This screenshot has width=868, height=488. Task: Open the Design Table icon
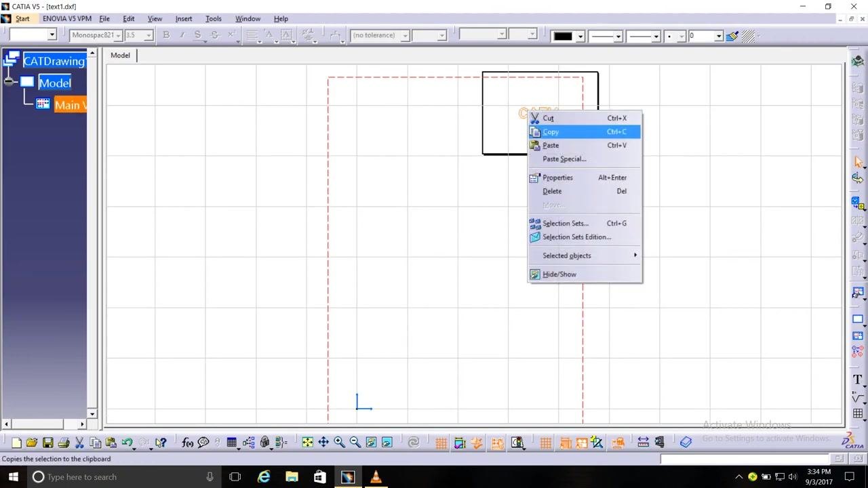pos(231,443)
